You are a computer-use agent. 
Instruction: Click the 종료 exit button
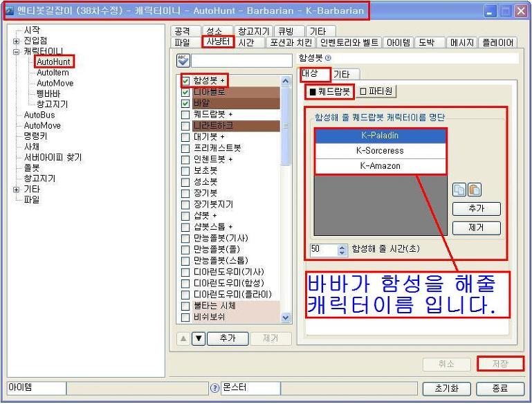tap(500, 388)
